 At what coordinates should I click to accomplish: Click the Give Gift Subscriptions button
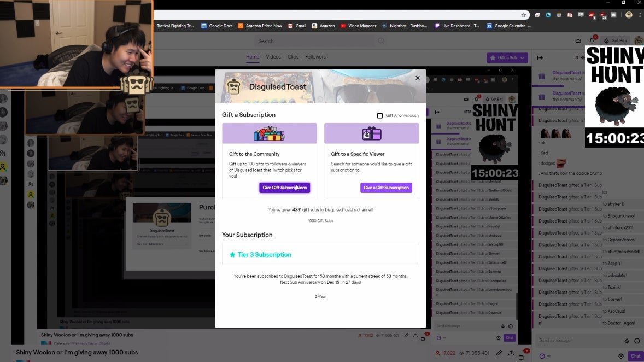pos(284,188)
